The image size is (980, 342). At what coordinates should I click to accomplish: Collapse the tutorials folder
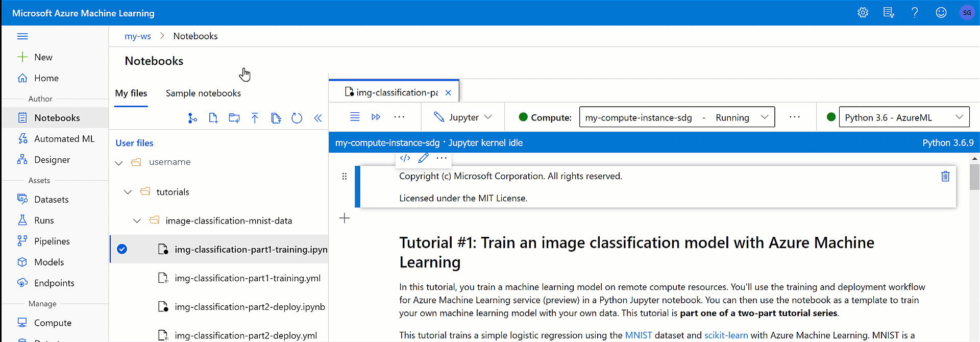(128, 192)
